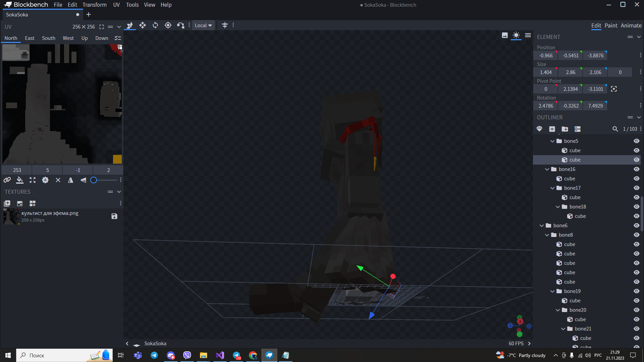The width and height of the screenshot is (644, 362).
Task: Save the культист для эфема.png texture
Action: (x=114, y=216)
